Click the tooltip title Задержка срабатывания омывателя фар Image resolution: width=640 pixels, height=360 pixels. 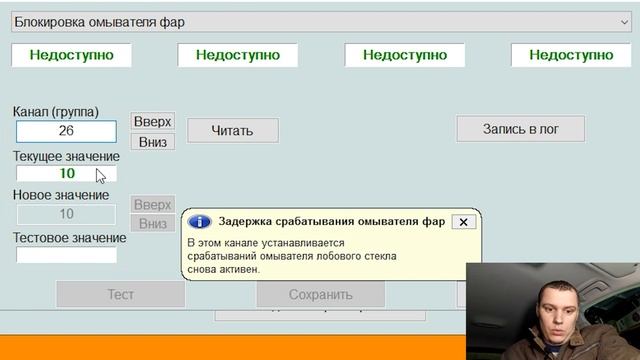(331, 222)
